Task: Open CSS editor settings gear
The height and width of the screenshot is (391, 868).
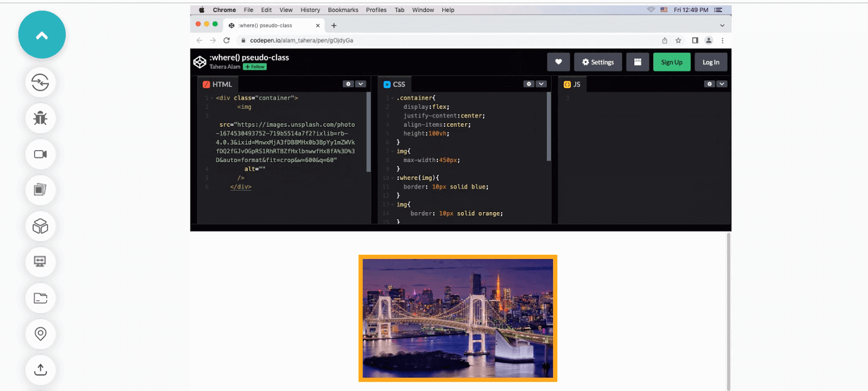Action: tap(529, 84)
